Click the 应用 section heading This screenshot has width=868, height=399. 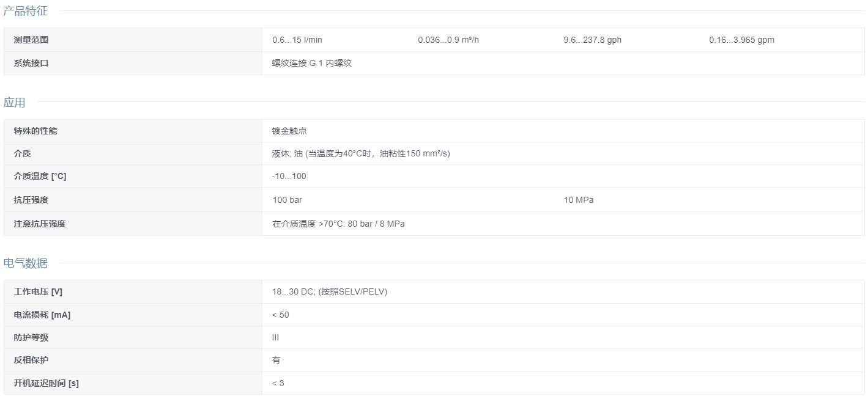pos(15,103)
